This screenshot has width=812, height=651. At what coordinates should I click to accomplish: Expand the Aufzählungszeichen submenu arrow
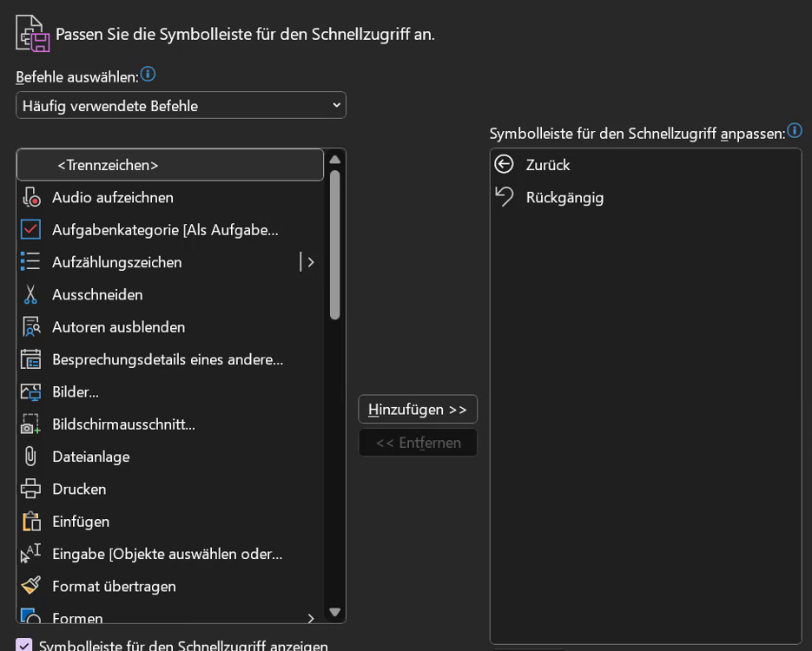point(310,262)
